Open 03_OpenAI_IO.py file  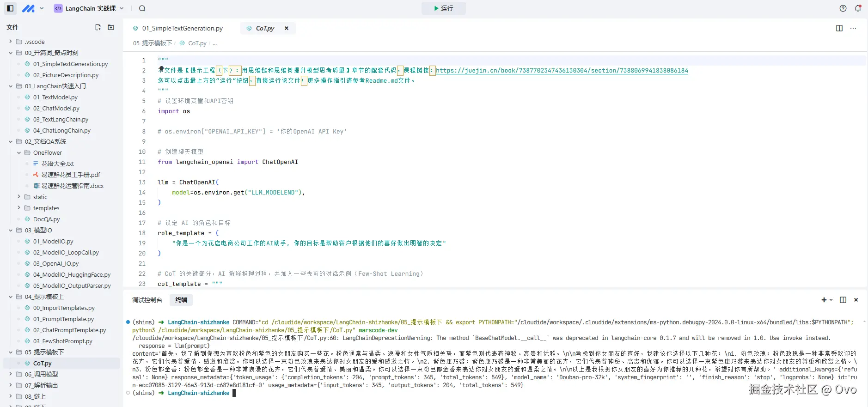tap(56, 263)
